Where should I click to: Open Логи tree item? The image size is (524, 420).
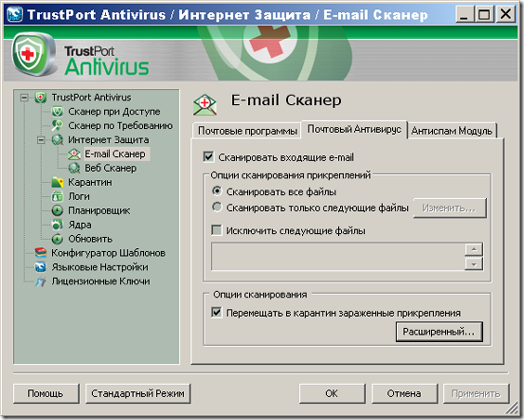(79, 196)
